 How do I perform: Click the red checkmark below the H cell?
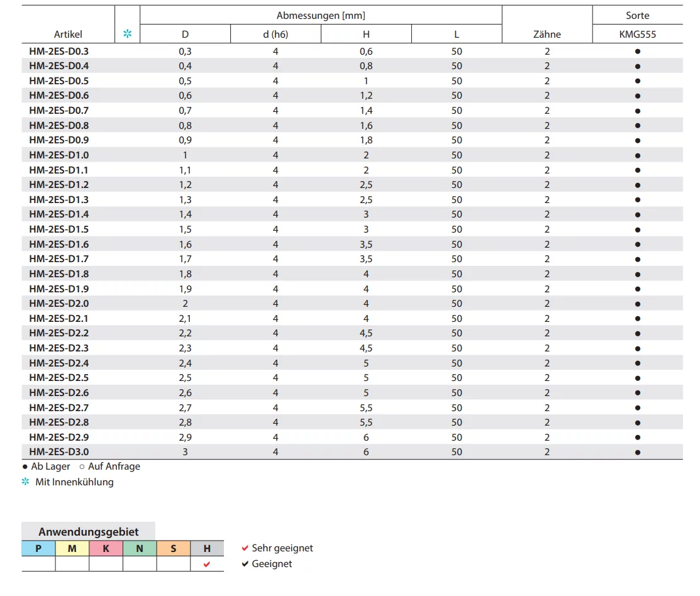[x=207, y=565]
